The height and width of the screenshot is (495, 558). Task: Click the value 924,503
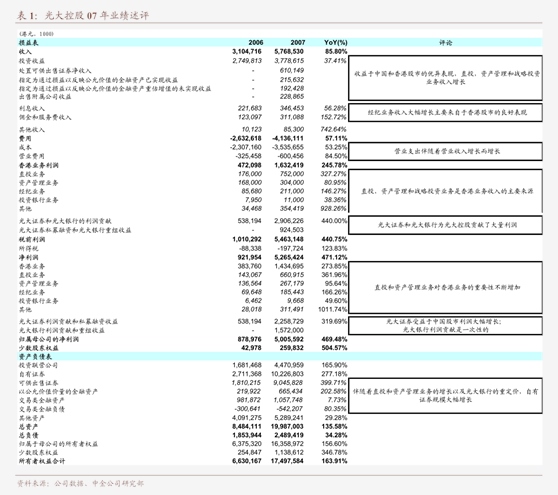point(291,230)
